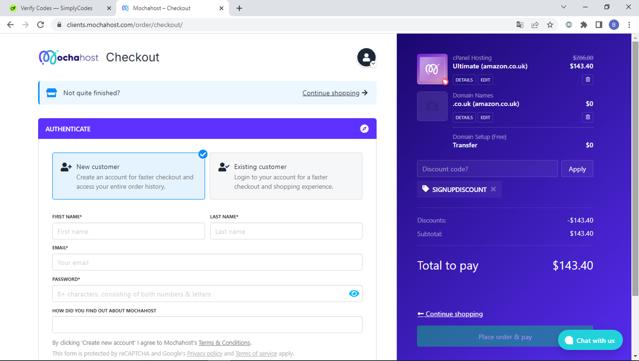Go back with browser back arrow
The width and height of the screenshot is (639, 361).
tap(11, 25)
